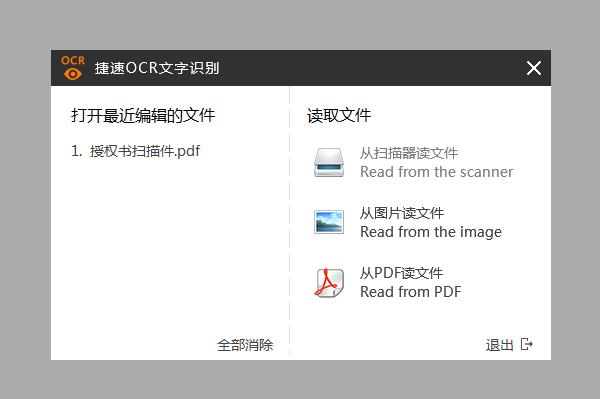Click 全部消除 to clear recent files

pyautogui.click(x=245, y=345)
